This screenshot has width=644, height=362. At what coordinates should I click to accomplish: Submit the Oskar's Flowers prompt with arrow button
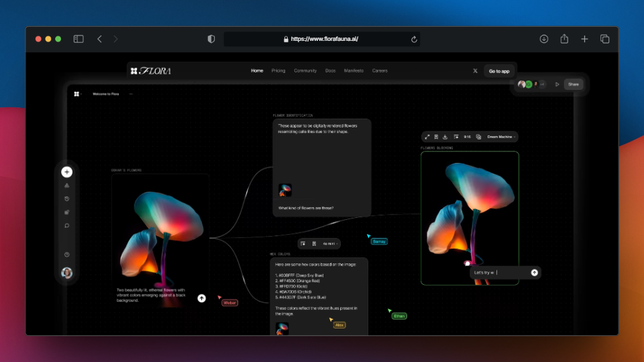click(202, 298)
